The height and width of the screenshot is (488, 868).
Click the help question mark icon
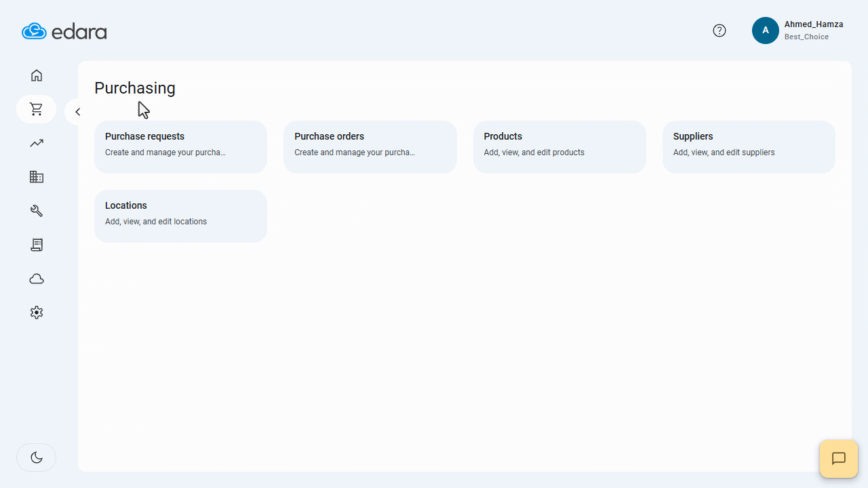pos(719,30)
